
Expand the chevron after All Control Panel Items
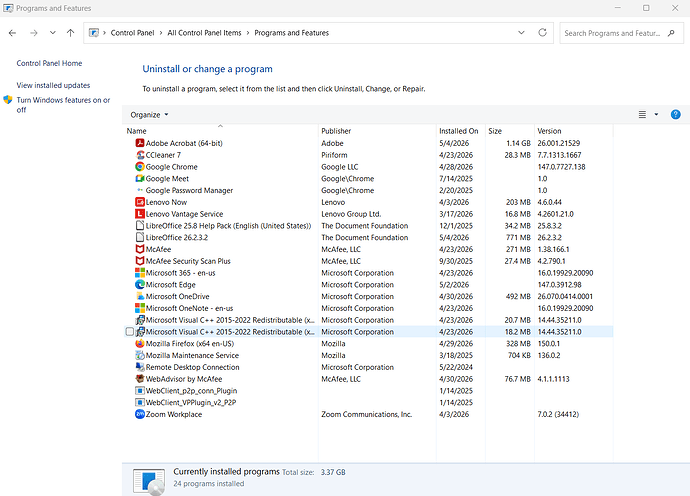pyautogui.click(x=248, y=33)
